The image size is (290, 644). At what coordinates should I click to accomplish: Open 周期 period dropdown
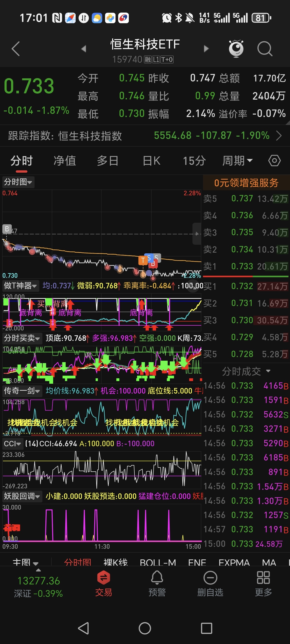[238, 161]
